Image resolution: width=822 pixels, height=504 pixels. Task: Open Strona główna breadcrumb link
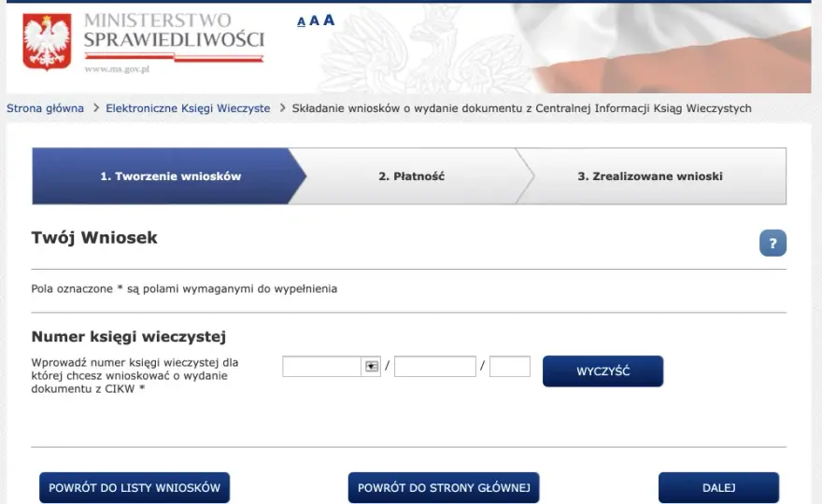point(45,108)
